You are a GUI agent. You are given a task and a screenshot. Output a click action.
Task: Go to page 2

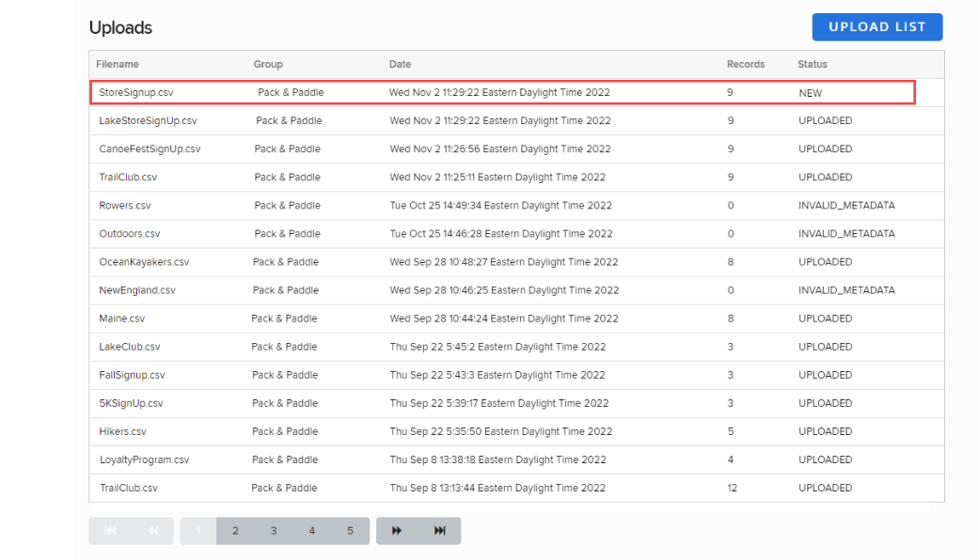click(x=235, y=531)
